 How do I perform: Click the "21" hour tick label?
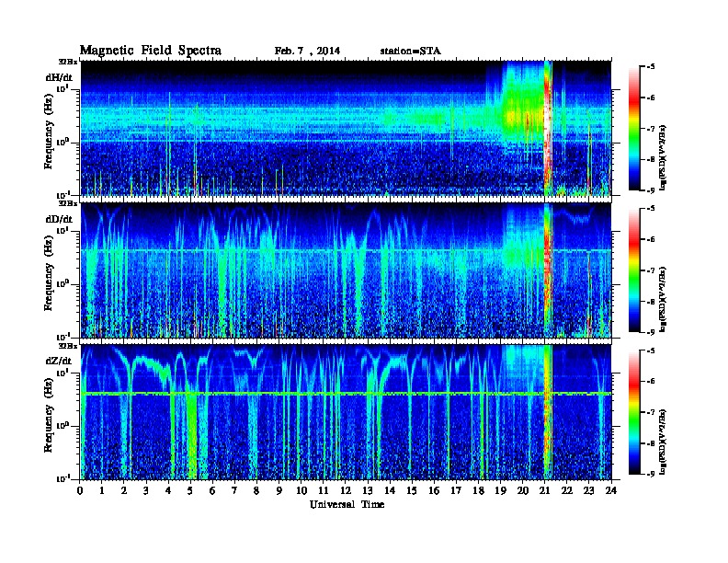pos(544,491)
